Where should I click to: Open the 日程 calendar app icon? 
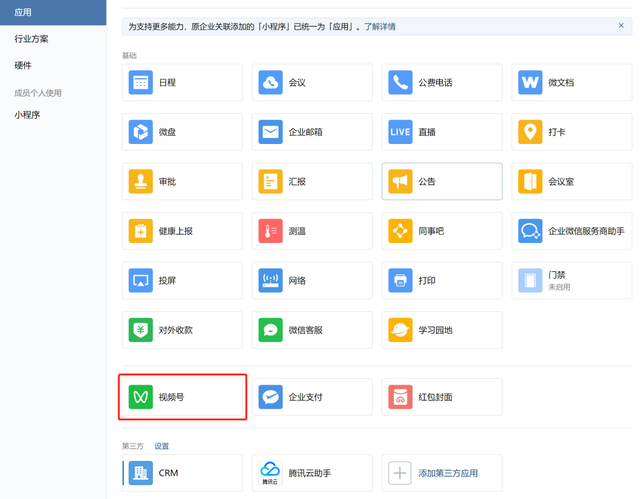tap(140, 82)
